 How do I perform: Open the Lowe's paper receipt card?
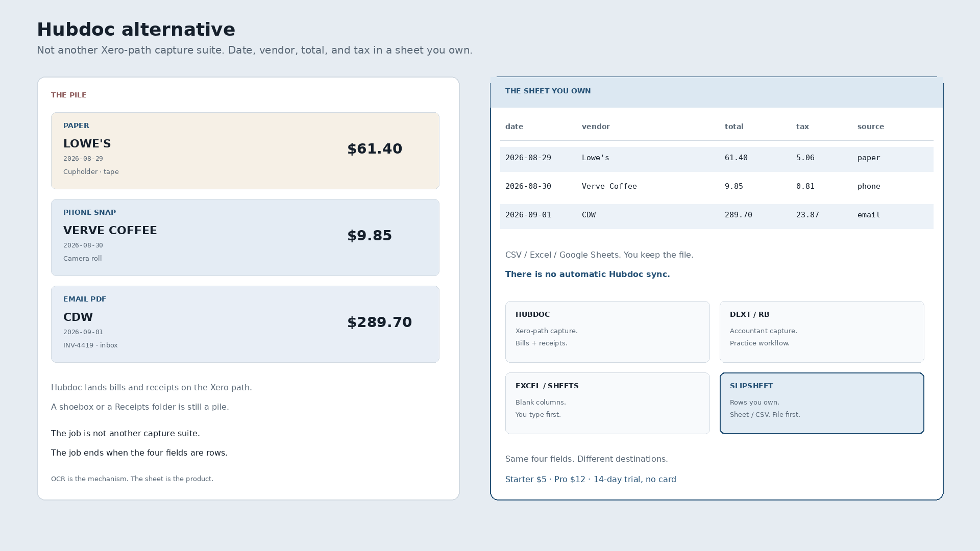tap(245, 151)
